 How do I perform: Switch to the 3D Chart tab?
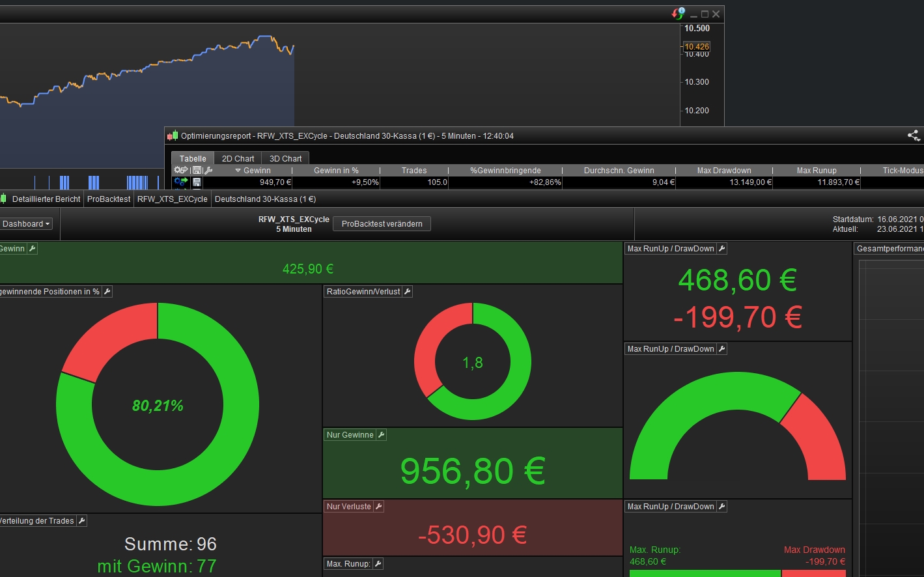point(285,158)
